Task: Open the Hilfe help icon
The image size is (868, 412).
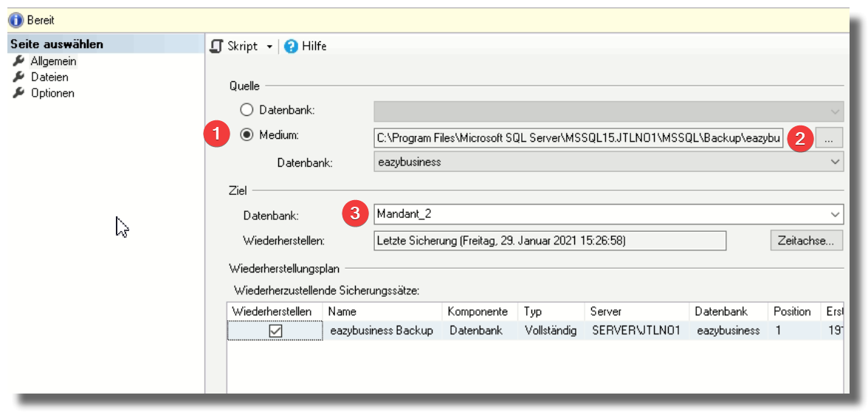Action: pyautogui.click(x=291, y=47)
